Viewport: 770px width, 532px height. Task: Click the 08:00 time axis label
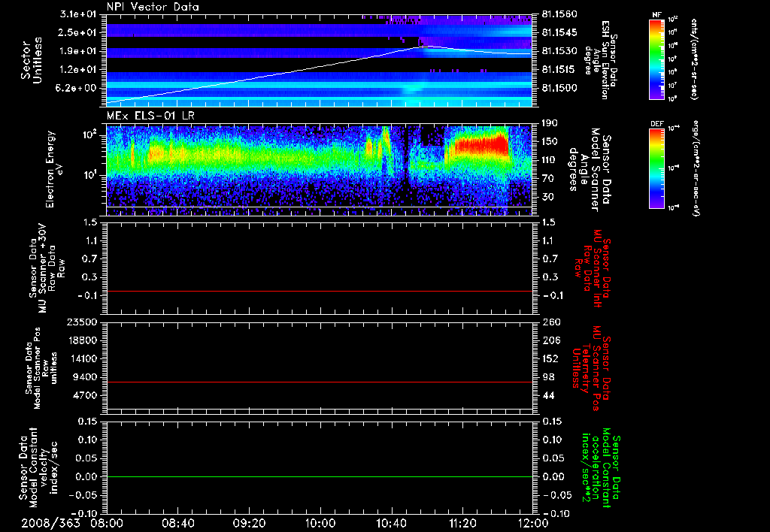[107, 522]
